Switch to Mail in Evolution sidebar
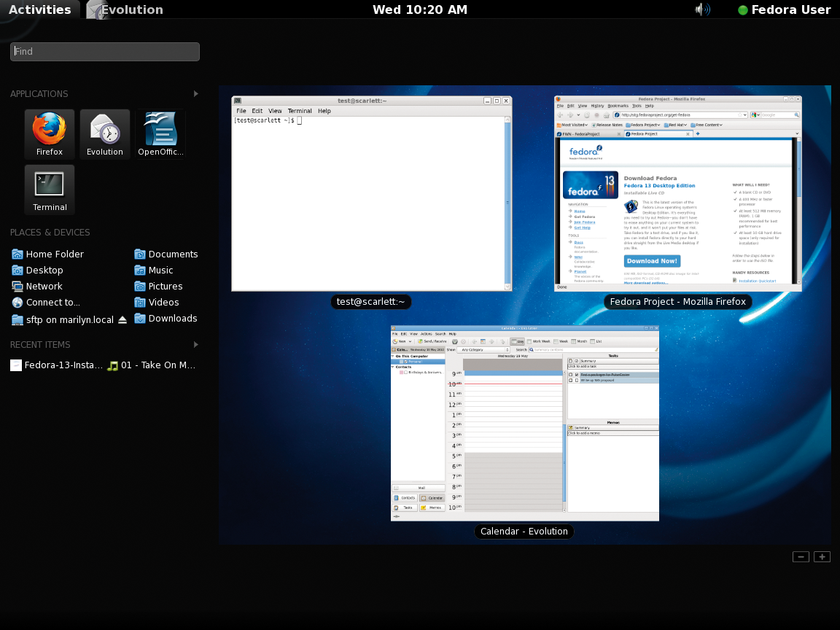The height and width of the screenshot is (630, 840). (x=419, y=488)
